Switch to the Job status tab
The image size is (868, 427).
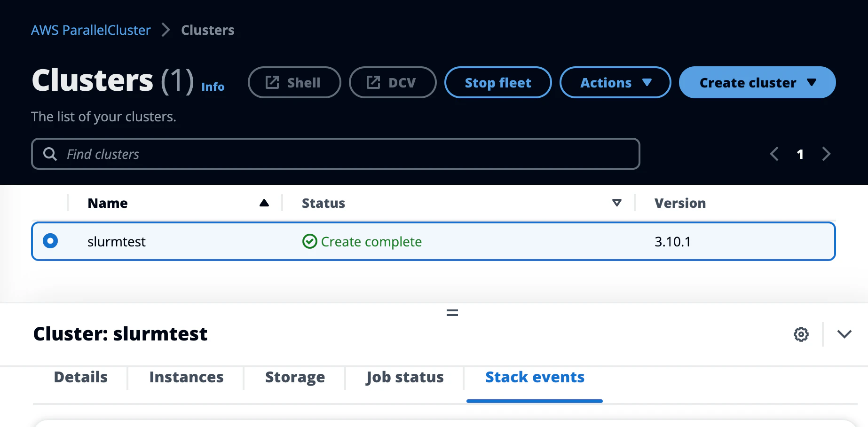405,377
